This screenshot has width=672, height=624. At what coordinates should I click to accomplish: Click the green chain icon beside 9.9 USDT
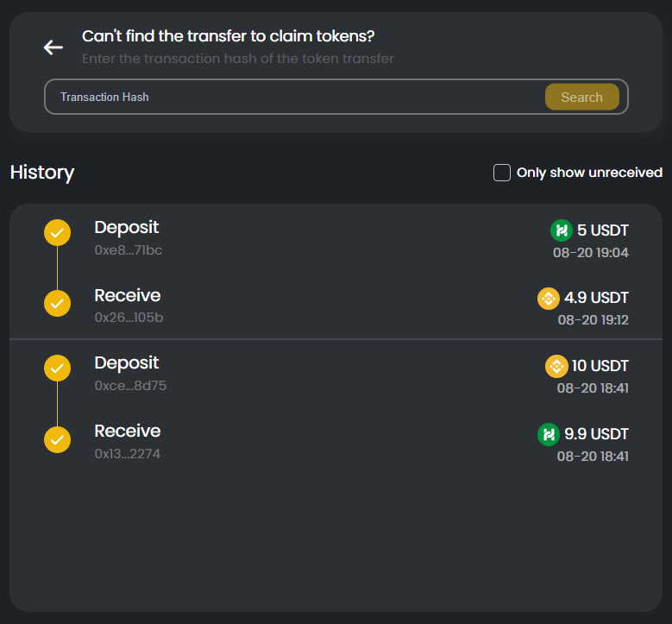[x=549, y=434]
